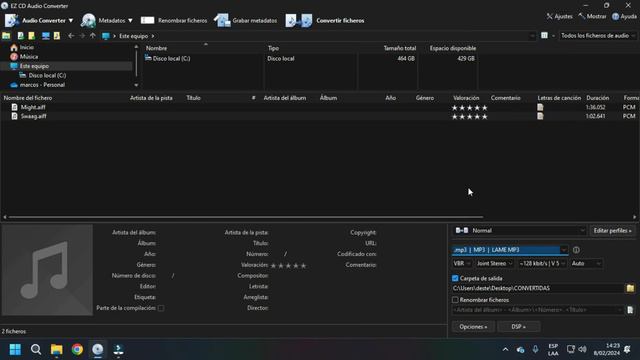This screenshot has width=640, height=360.
Task: Click the Swaag.aiff file icon
Action: (x=14, y=116)
